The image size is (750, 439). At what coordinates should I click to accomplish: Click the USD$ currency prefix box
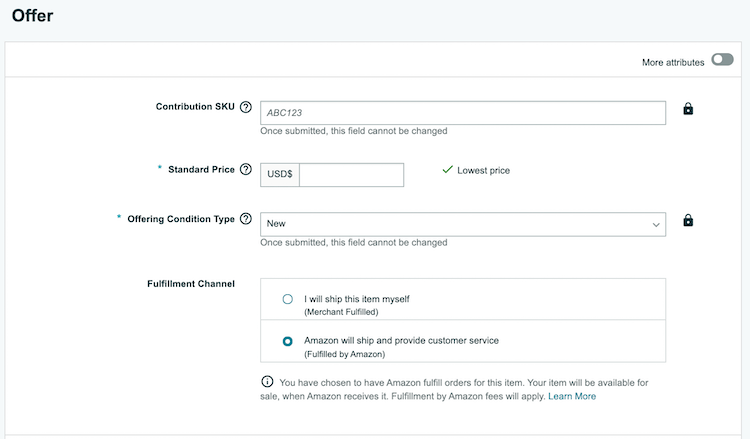280,174
